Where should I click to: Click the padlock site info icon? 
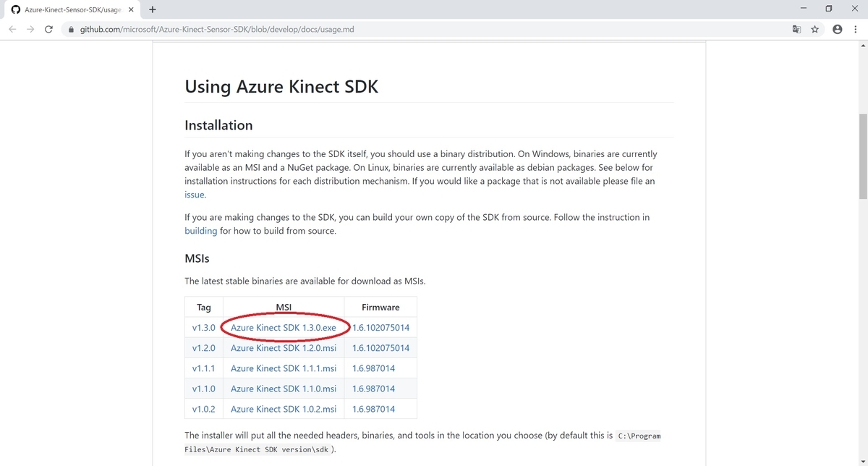coord(71,30)
